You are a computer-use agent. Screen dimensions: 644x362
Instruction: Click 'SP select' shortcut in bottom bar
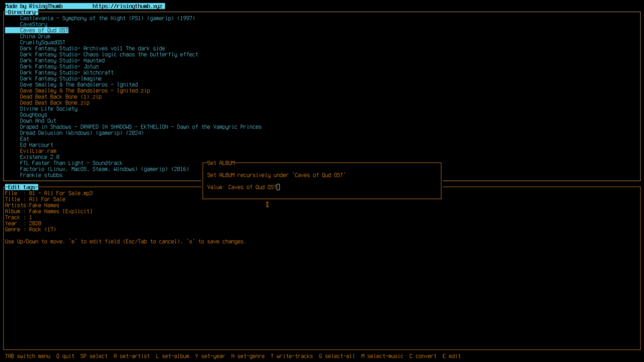click(94, 356)
